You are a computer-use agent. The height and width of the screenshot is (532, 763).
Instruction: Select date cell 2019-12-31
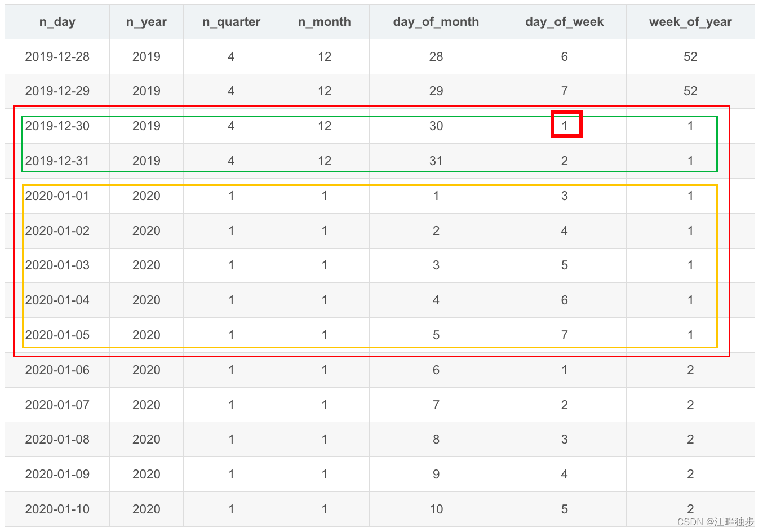(x=57, y=161)
